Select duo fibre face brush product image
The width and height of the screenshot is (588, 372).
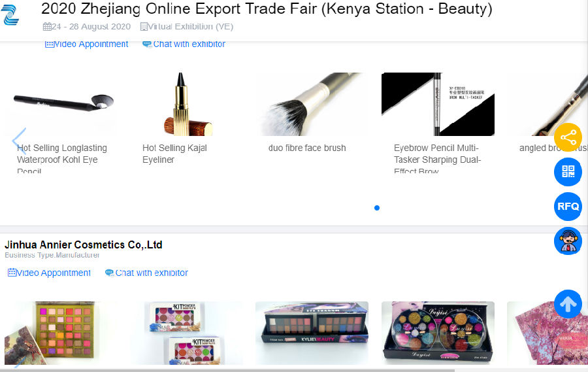coord(312,104)
